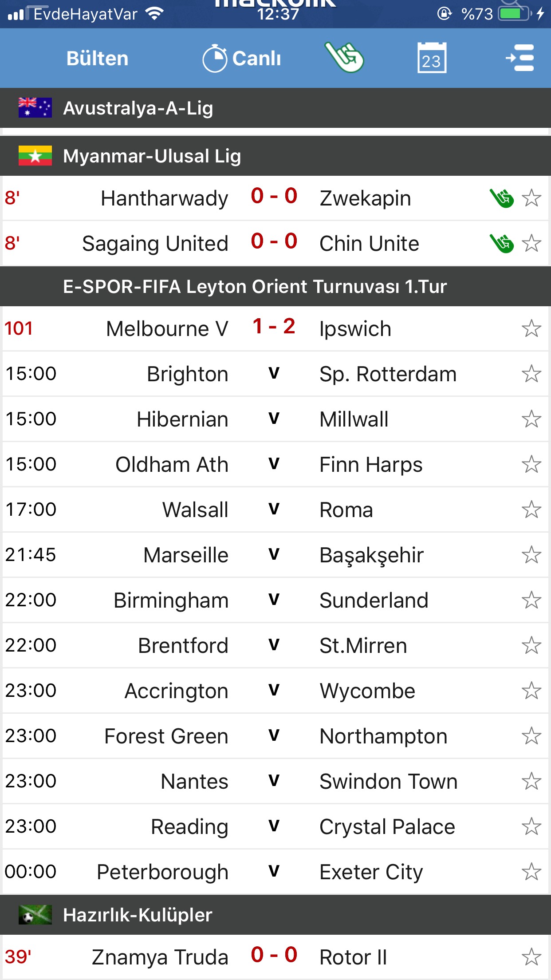Collapse the Myanmar-Ulusal Lig section

275,156
